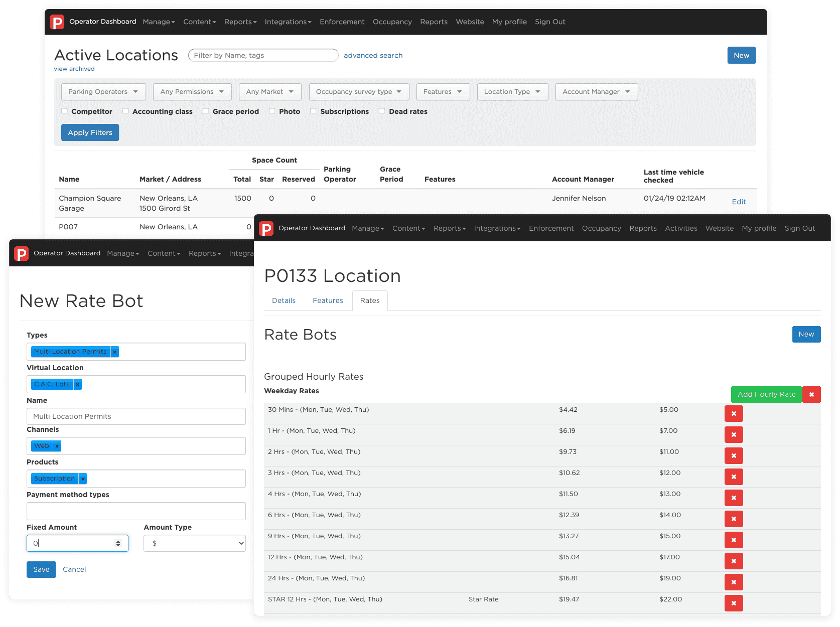Open the Account Manager filter dropdown
The image size is (840, 627).
click(596, 92)
